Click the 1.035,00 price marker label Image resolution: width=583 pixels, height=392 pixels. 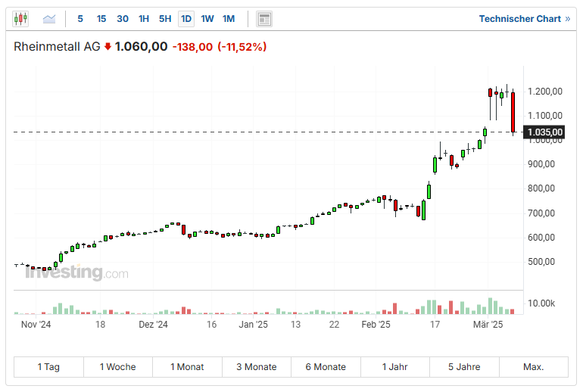point(545,132)
